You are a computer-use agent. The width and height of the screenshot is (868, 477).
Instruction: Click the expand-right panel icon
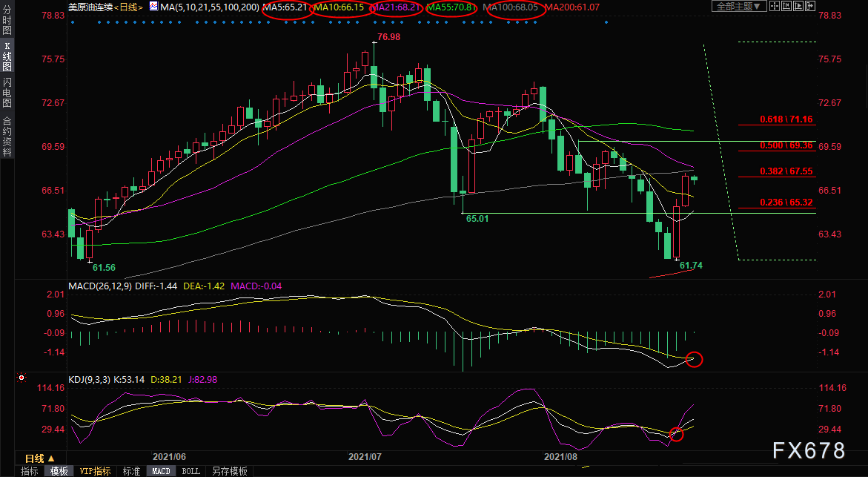click(810, 6)
